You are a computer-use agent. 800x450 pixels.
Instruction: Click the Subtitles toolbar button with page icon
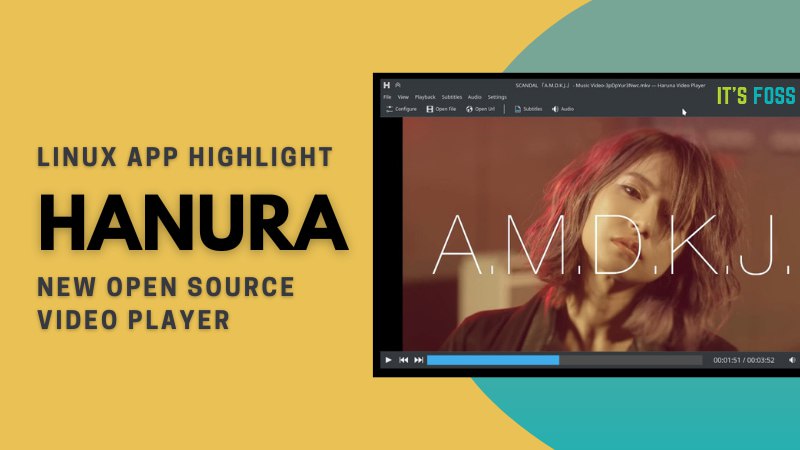(528, 109)
